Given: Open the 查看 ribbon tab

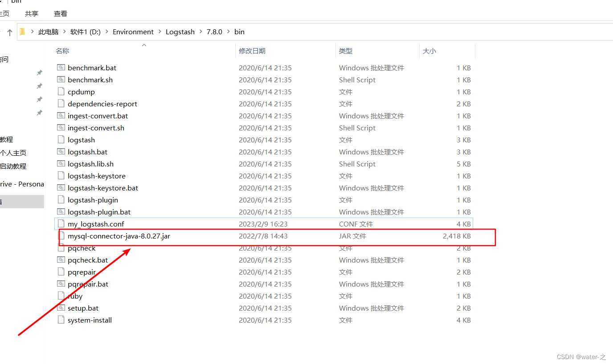Looking at the screenshot, I should tap(61, 14).
